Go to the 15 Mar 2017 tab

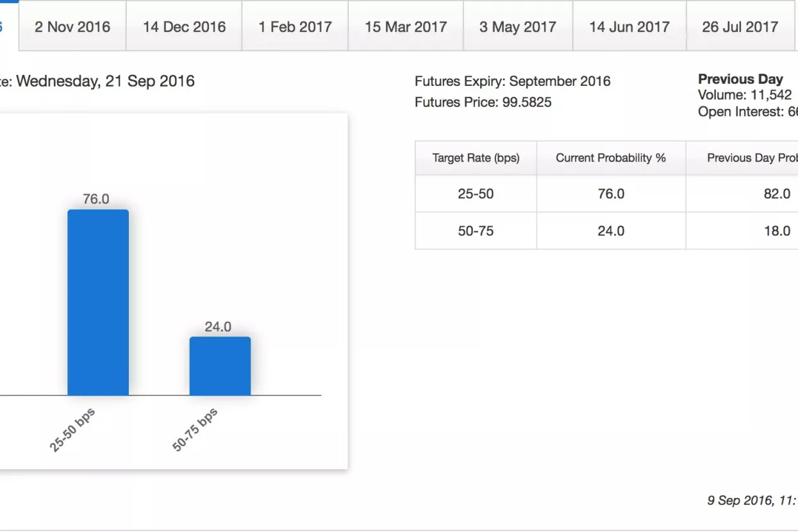pos(406,27)
